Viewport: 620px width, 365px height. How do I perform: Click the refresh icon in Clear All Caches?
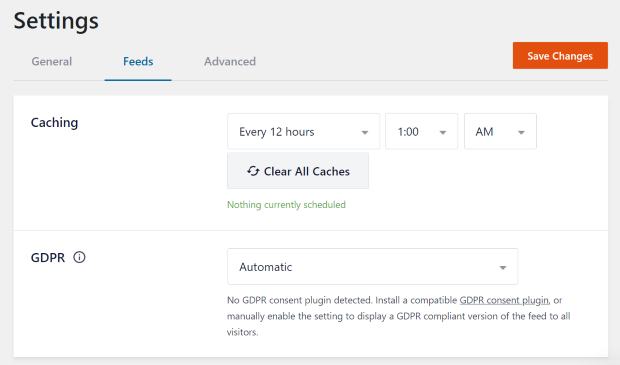click(x=253, y=171)
